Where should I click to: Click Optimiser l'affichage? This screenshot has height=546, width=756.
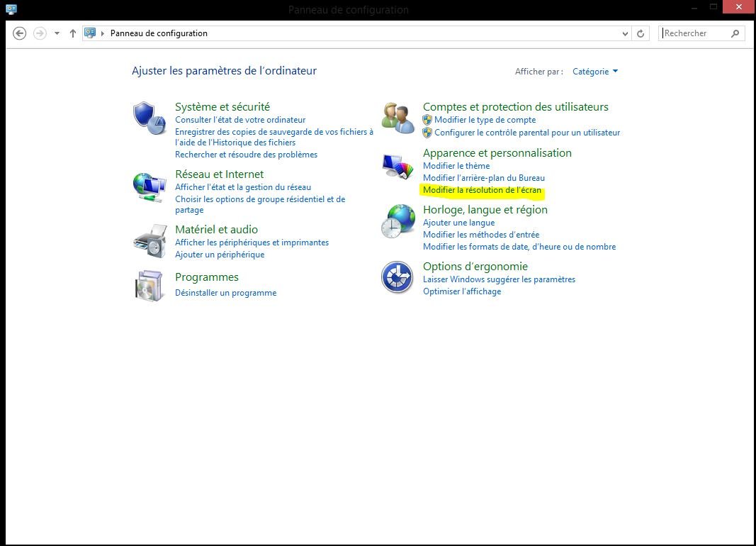pyautogui.click(x=462, y=291)
